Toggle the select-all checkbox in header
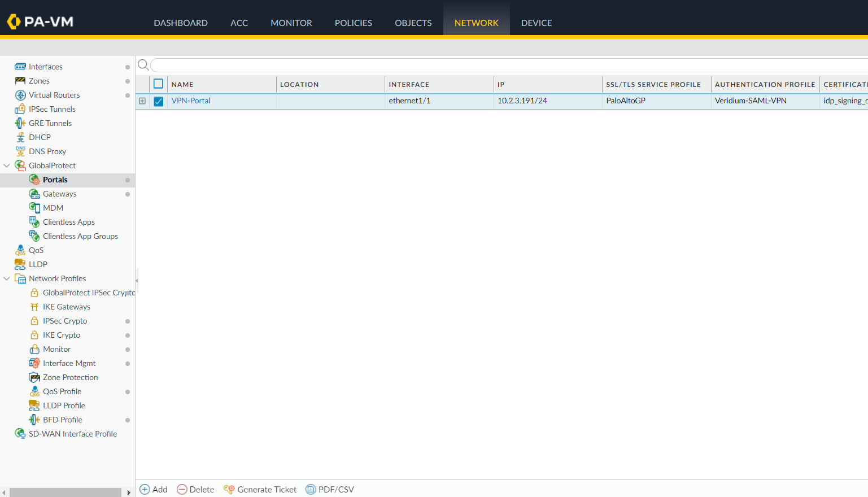 click(159, 84)
